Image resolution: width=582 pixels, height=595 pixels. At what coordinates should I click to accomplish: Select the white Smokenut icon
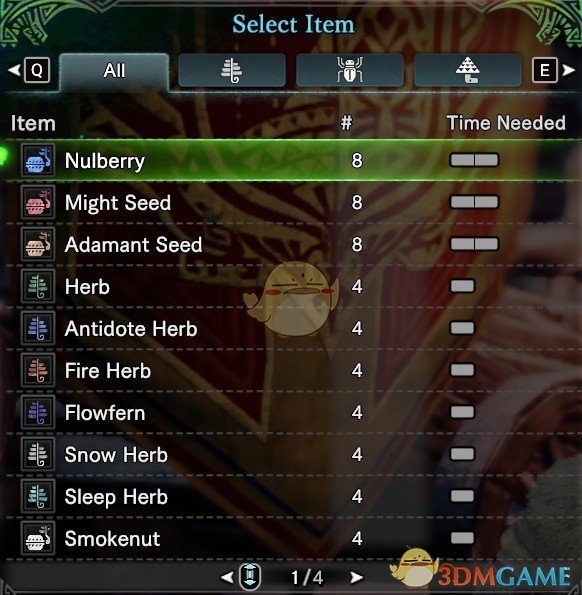38,538
